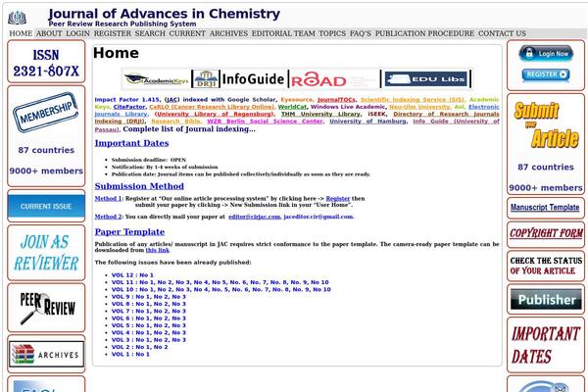Open the Membership stamp badge
Viewport: 588px width, 392px height.
[45, 112]
